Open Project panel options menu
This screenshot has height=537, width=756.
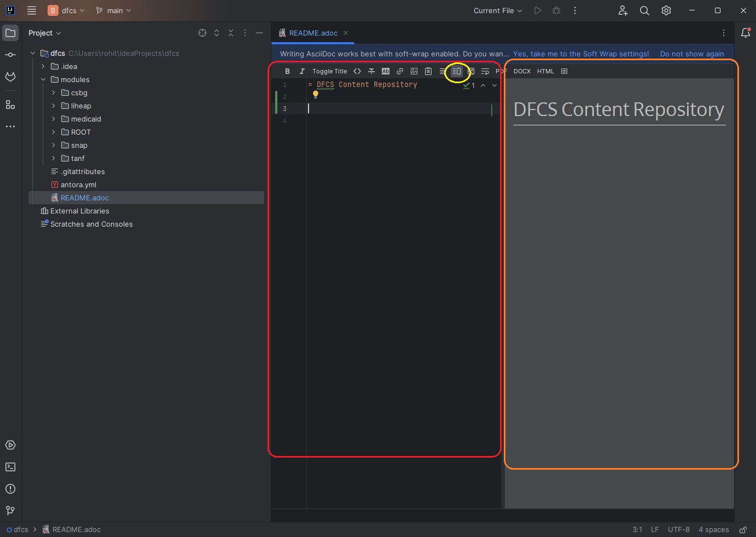245,33
